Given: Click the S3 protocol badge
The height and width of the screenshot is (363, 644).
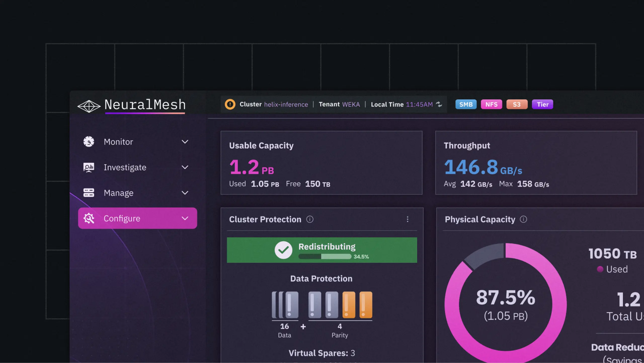Looking at the screenshot, I should click(x=517, y=104).
